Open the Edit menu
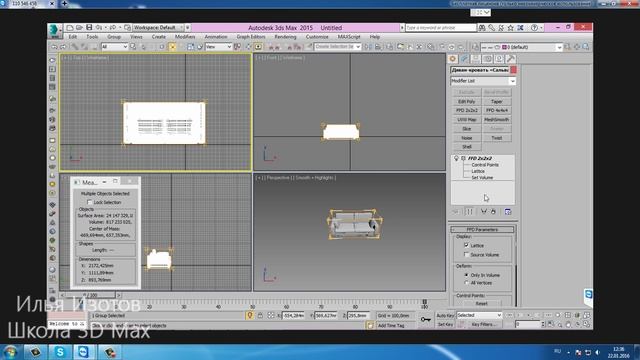 (x=73, y=37)
